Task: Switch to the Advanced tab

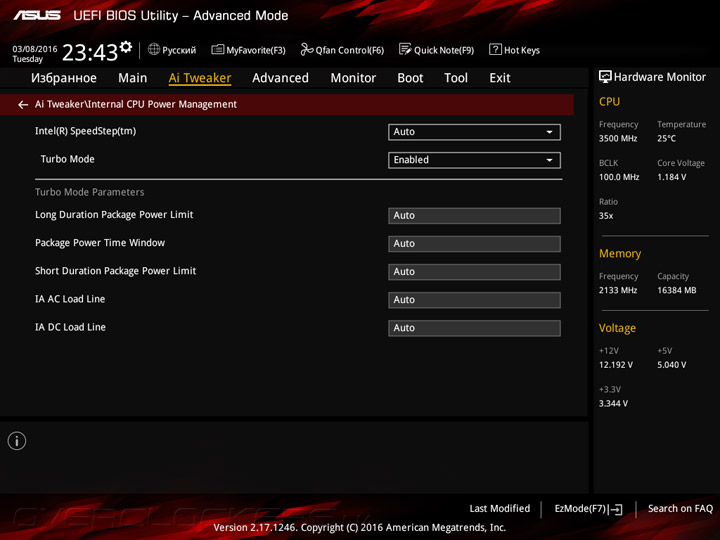Action: point(281,78)
